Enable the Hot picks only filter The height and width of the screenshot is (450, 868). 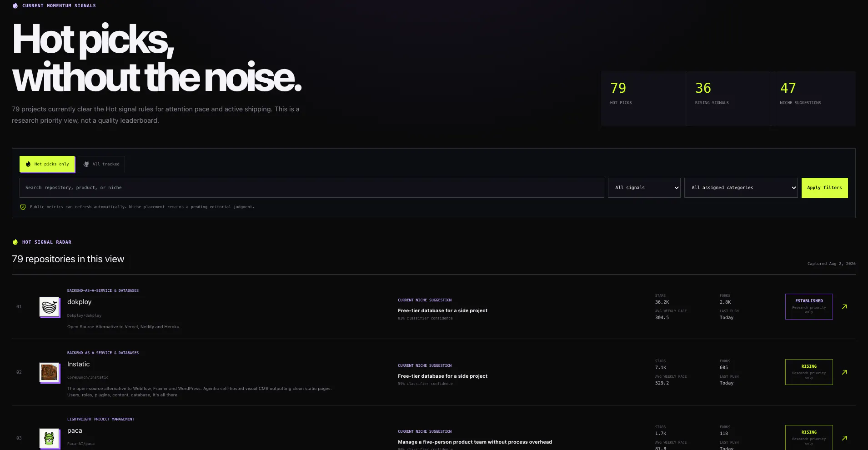[x=47, y=164]
